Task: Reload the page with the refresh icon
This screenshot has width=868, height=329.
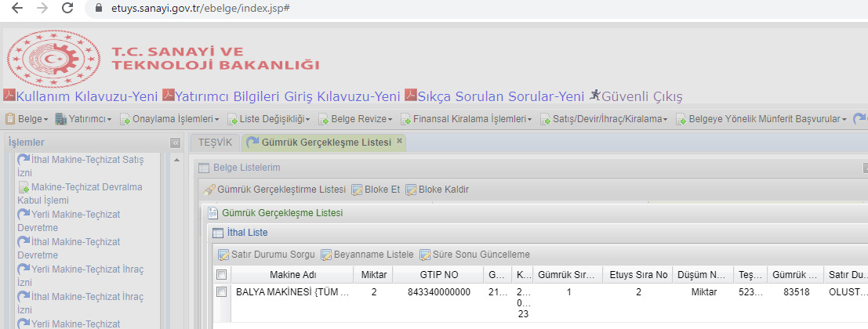Action: (x=67, y=9)
